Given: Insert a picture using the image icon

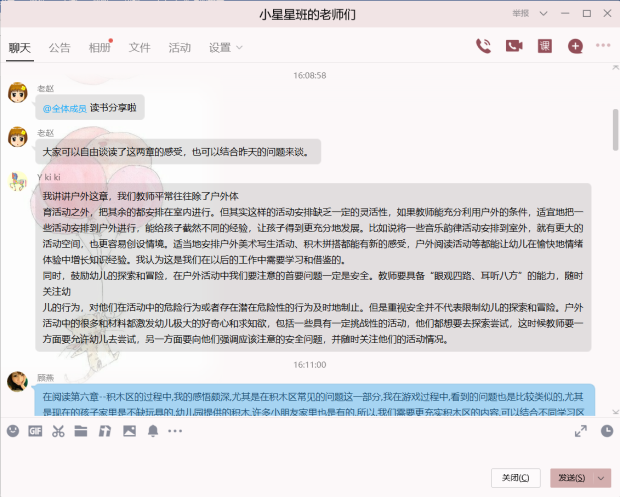Looking at the screenshot, I should click(128, 431).
